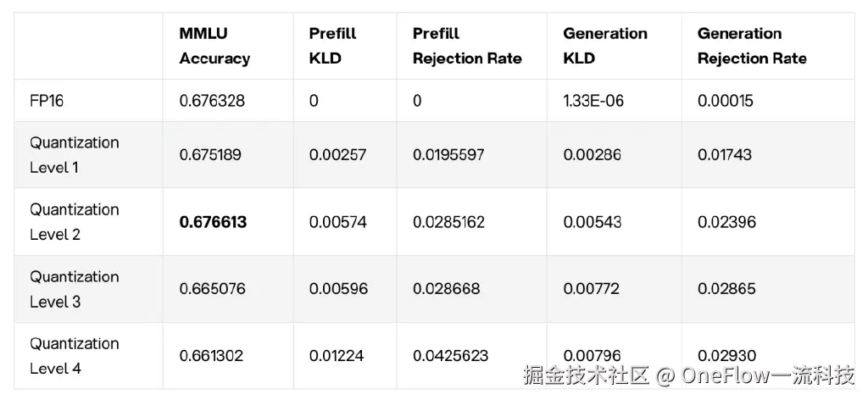Image resolution: width=868 pixels, height=400 pixels.
Task: Click the bold 0.676613 accuracy value
Action: point(213,222)
